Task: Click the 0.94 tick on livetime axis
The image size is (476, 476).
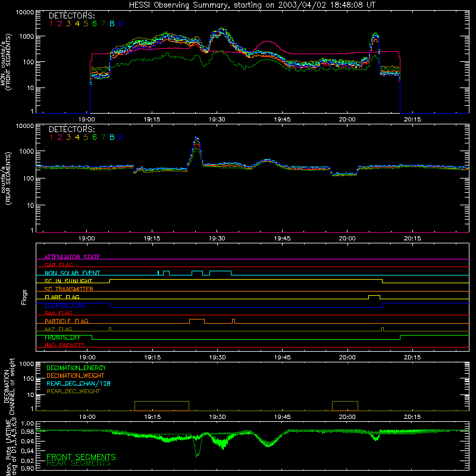Action: pos(27,451)
